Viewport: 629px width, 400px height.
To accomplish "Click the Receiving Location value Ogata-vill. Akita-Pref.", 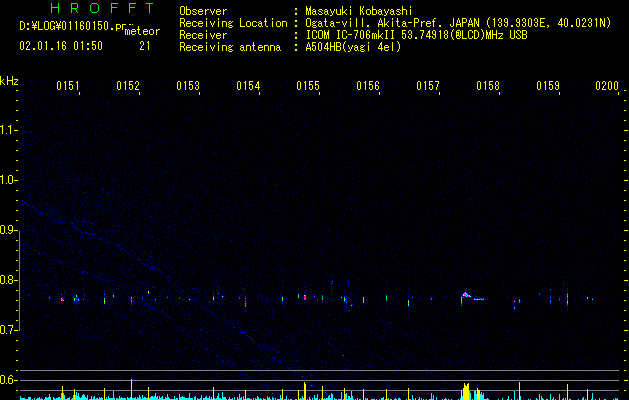I will click(x=375, y=23).
